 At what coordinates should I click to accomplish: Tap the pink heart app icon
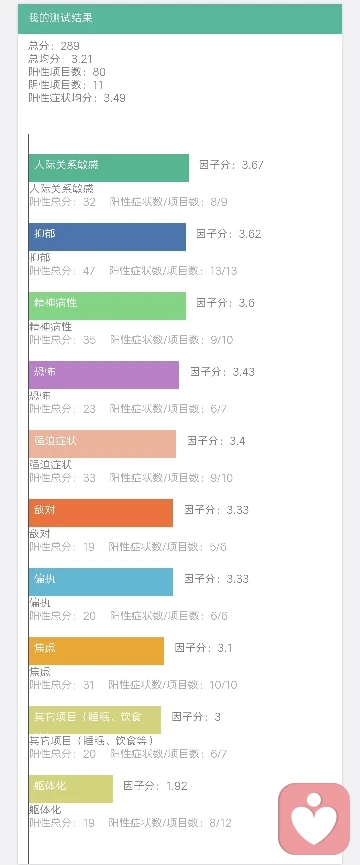click(314, 819)
